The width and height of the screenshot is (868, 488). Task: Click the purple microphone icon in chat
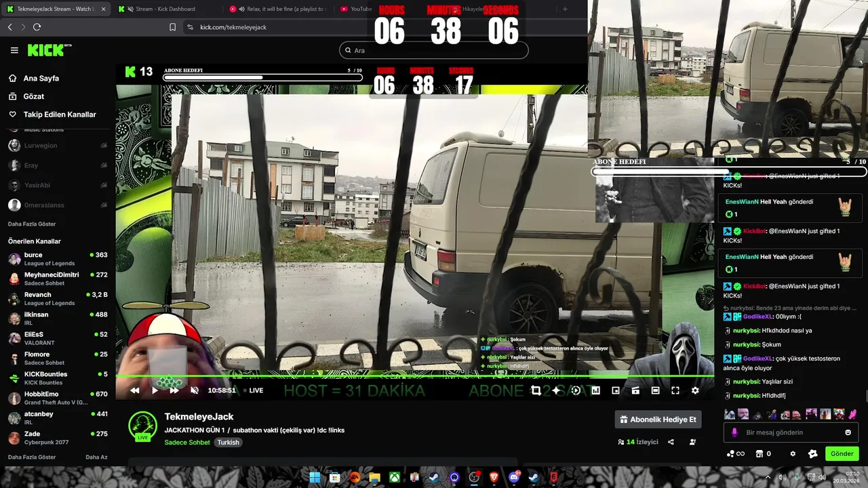734,432
